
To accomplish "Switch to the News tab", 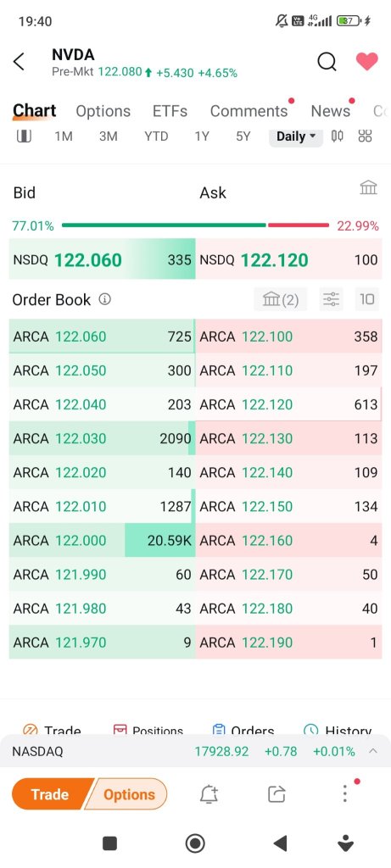I will 331,111.
